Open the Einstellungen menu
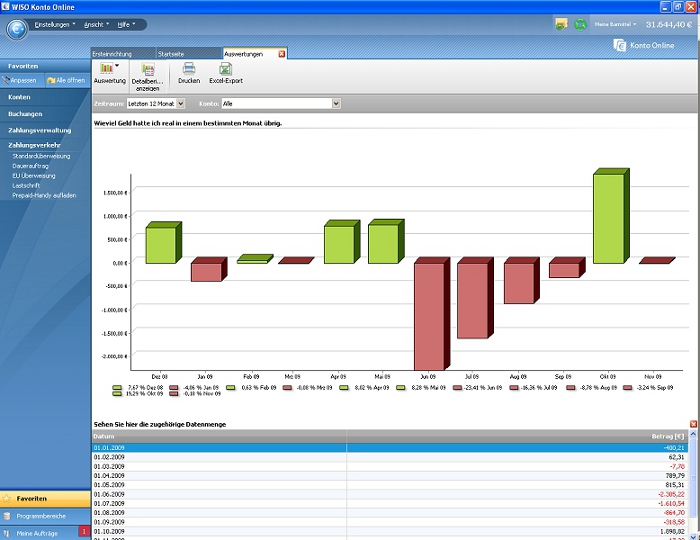The height and width of the screenshot is (540, 700). (x=54, y=24)
